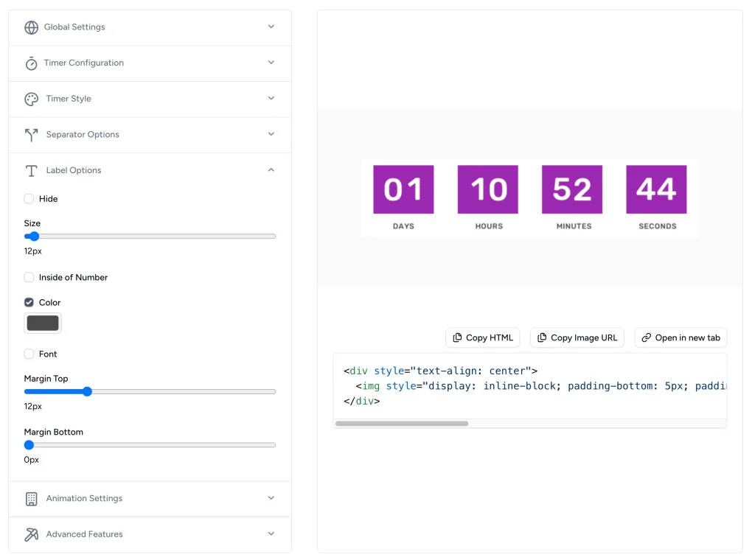Click the pickaxe icon for Advanced Features

(x=31, y=535)
